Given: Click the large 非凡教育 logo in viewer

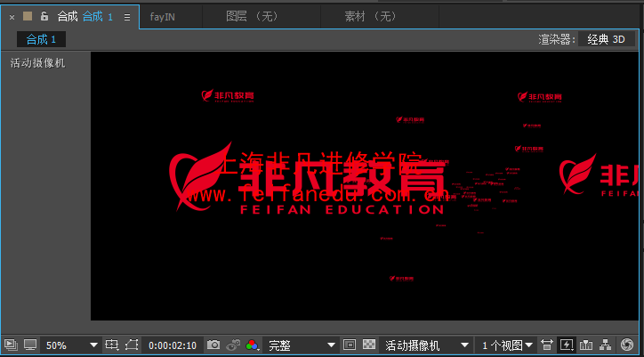Looking at the screenshot, I should pos(308,178).
